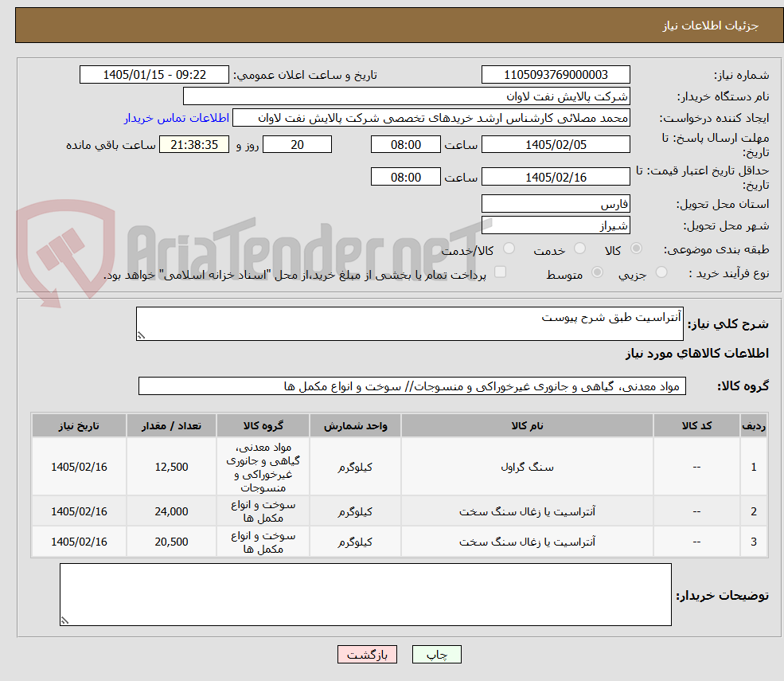Click the ردیف column header
The image size is (784, 681).
coord(754,426)
